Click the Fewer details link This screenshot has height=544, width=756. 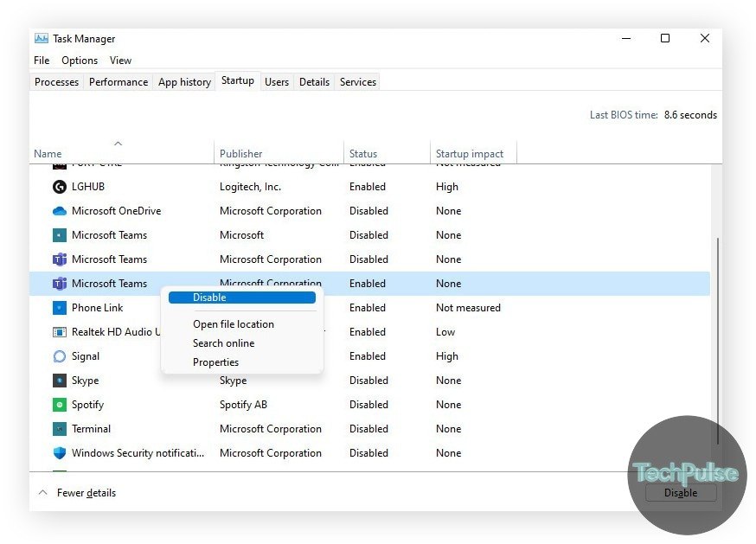click(x=86, y=492)
